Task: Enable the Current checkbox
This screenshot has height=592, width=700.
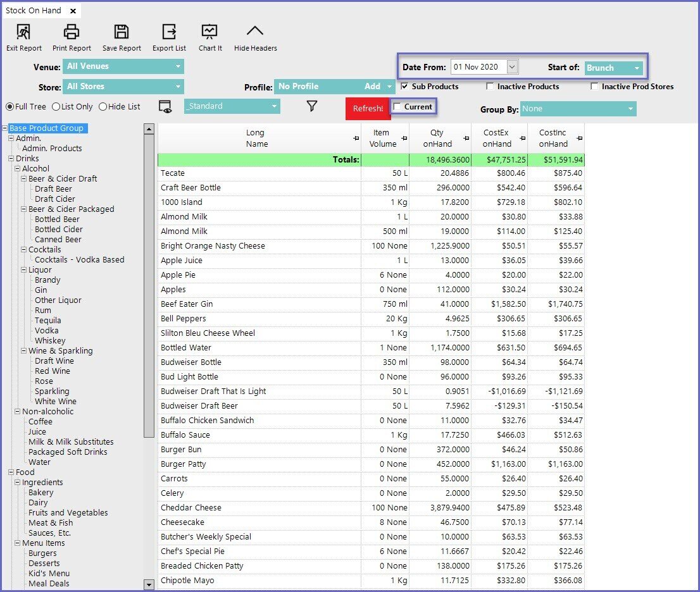Action: tap(397, 107)
